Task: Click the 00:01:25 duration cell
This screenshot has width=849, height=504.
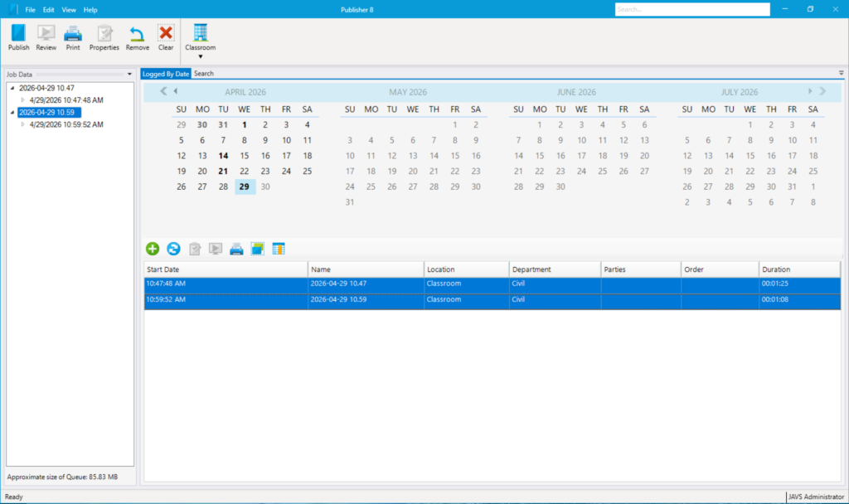Action: (x=800, y=285)
